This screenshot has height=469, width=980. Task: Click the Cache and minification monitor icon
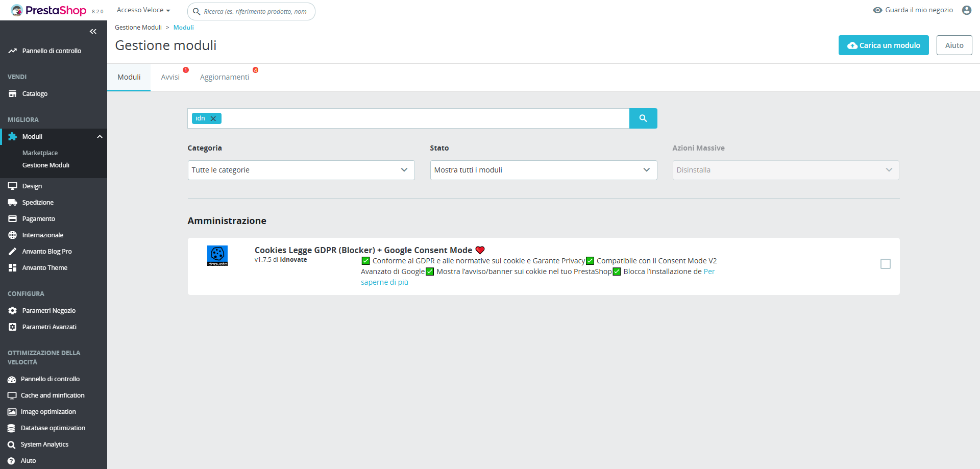12,396
